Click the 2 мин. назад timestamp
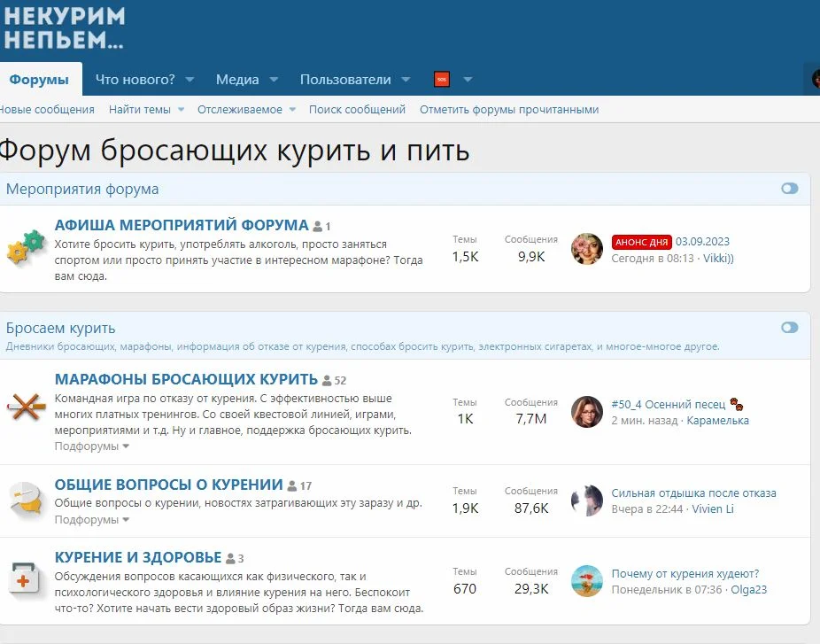The height and width of the screenshot is (644, 820). [645, 421]
